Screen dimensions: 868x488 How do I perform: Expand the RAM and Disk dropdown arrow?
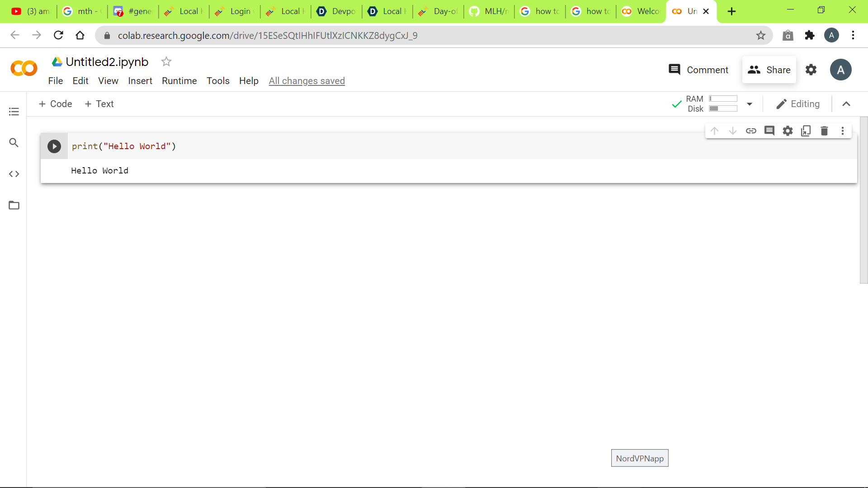pos(750,104)
